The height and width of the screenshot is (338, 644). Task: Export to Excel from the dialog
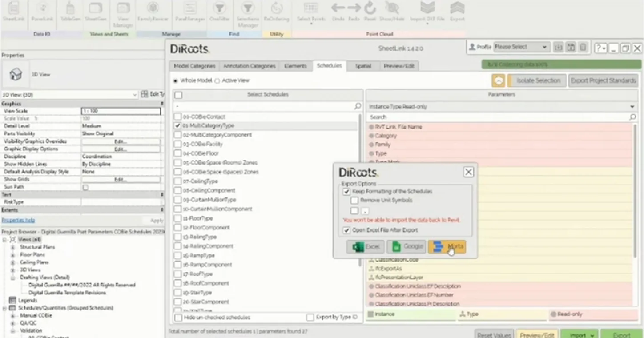click(366, 247)
